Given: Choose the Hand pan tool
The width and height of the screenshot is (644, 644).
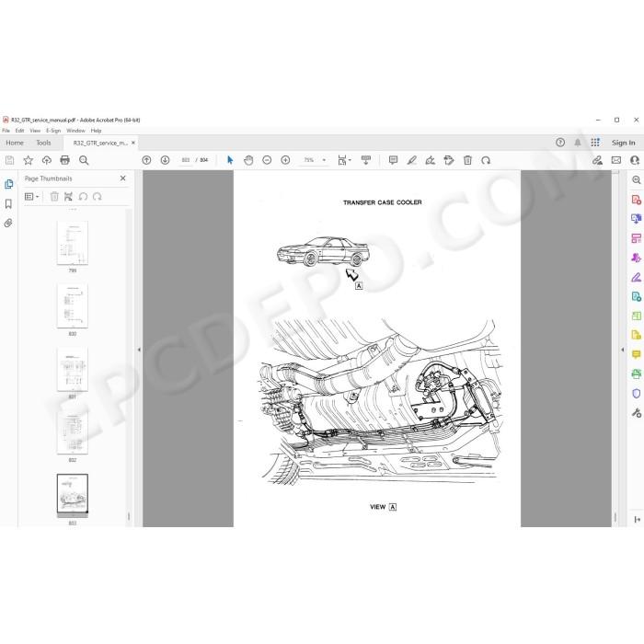Looking at the screenshot, I should tap(248, 160).
